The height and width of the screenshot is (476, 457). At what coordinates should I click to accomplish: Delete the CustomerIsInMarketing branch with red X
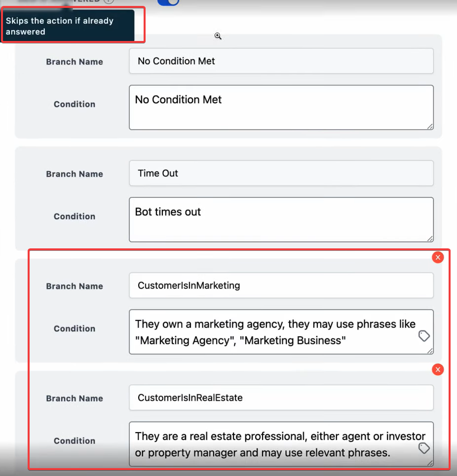(438, 257)
